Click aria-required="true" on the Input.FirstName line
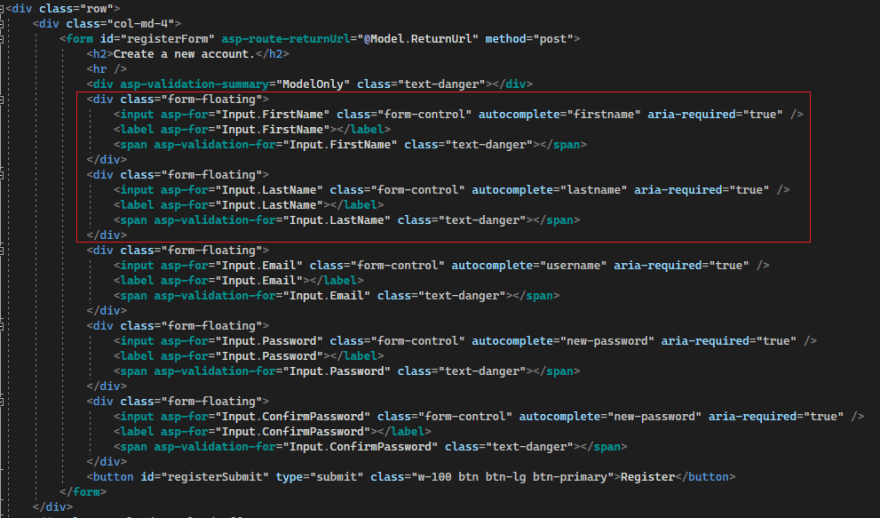 coord(716,114)
